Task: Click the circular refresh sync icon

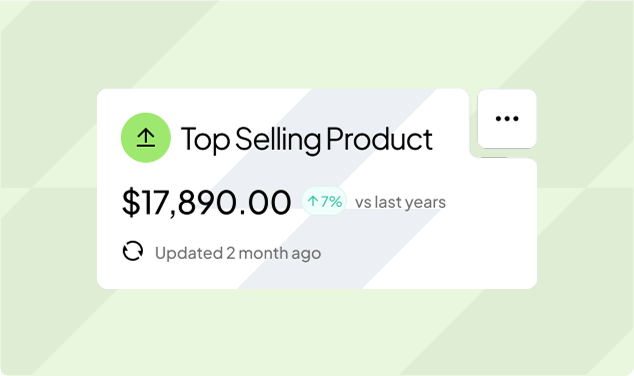Action: 133,251
